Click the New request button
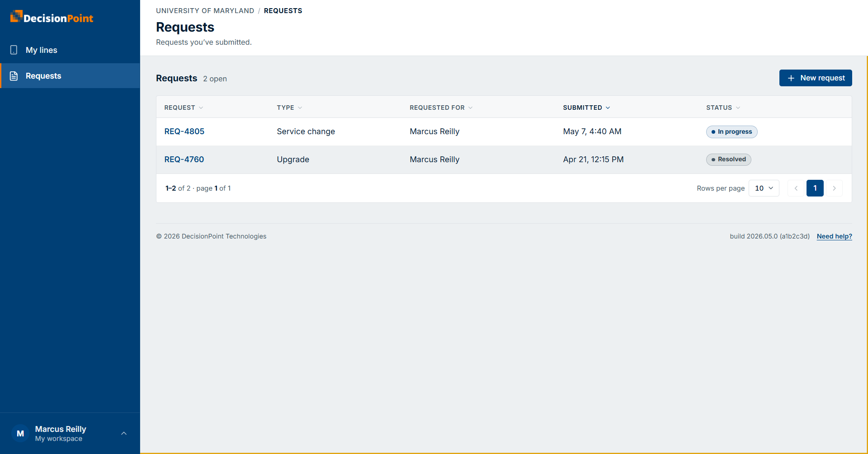This screenshot has width=868, height=454. coord(816,78)
